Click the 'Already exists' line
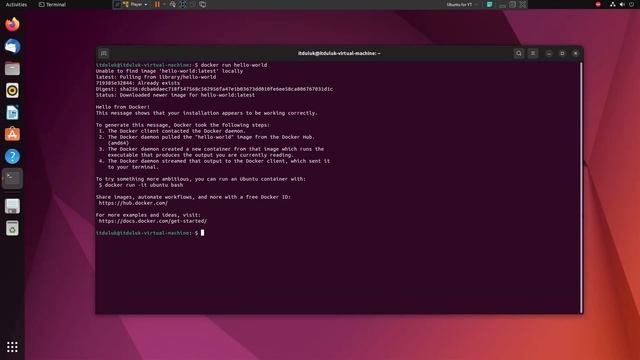Screen dimensions: 640x360 pos(138,83)
